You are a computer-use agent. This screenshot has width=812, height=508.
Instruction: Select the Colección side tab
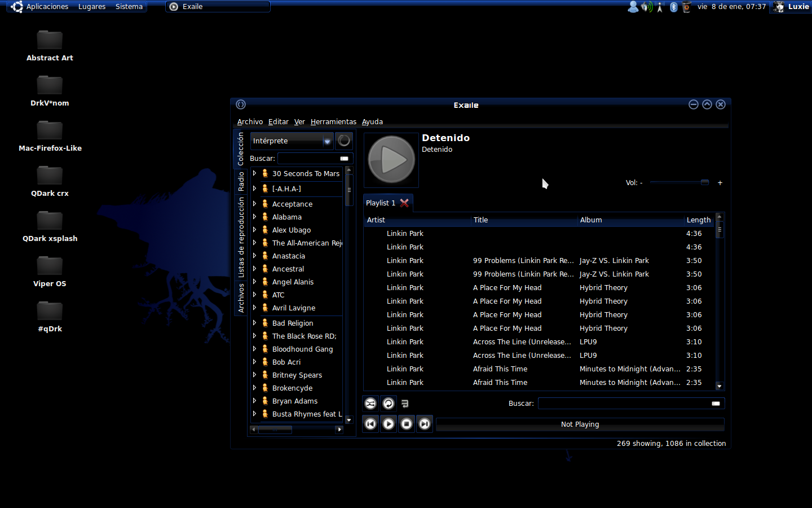point(241,149)
